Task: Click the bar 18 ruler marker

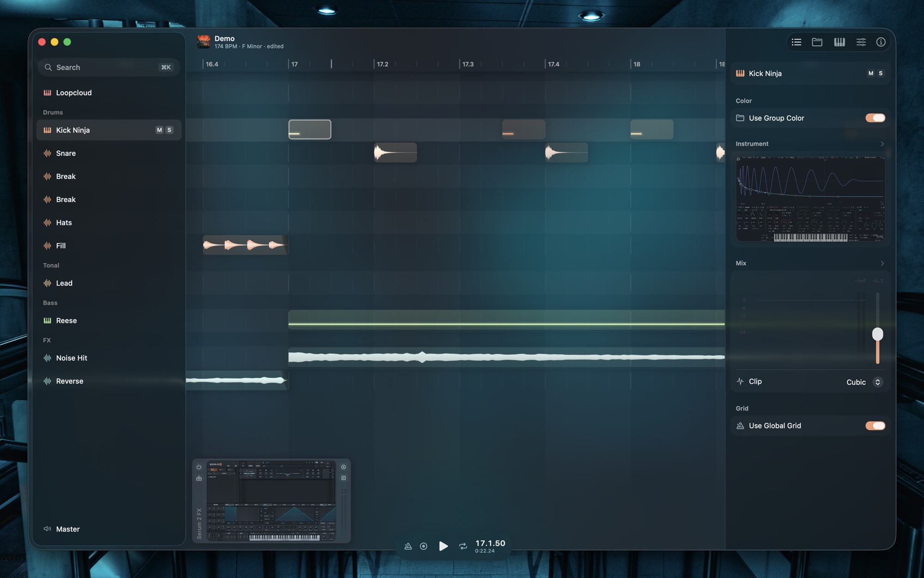Action: coord(637,64)
